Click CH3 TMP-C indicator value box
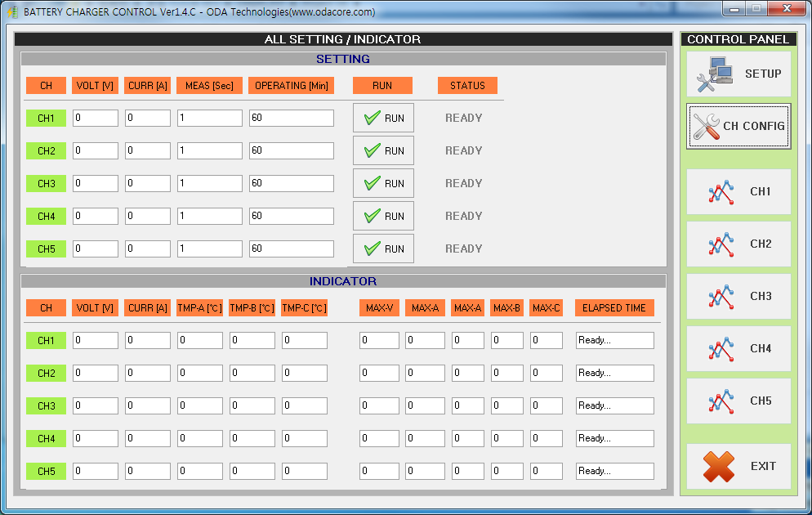This screenshot has height=515, width=812. 305,405
